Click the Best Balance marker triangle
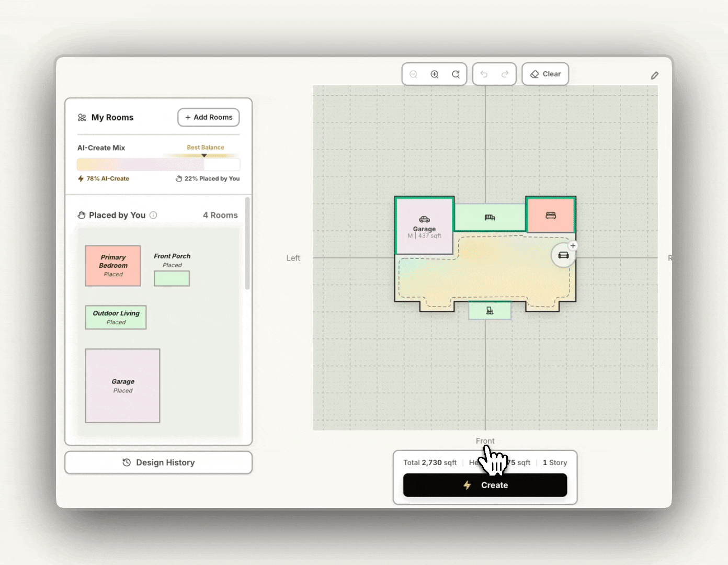The width and height of the screenshot is (728, 565). 204,155
